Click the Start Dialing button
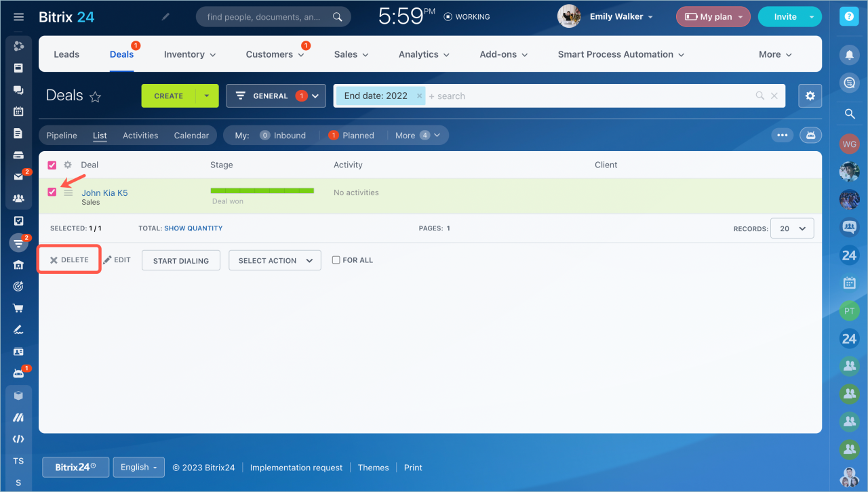Viewport: 868px width, 492px height. coord(181,260)
